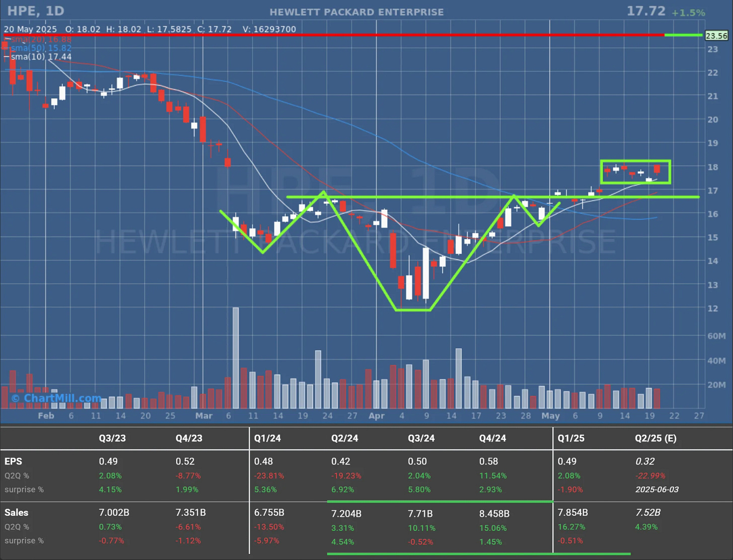Select the sma(50) 15.82 indicator label
The image size is (733, 560).
click(41, 48)
